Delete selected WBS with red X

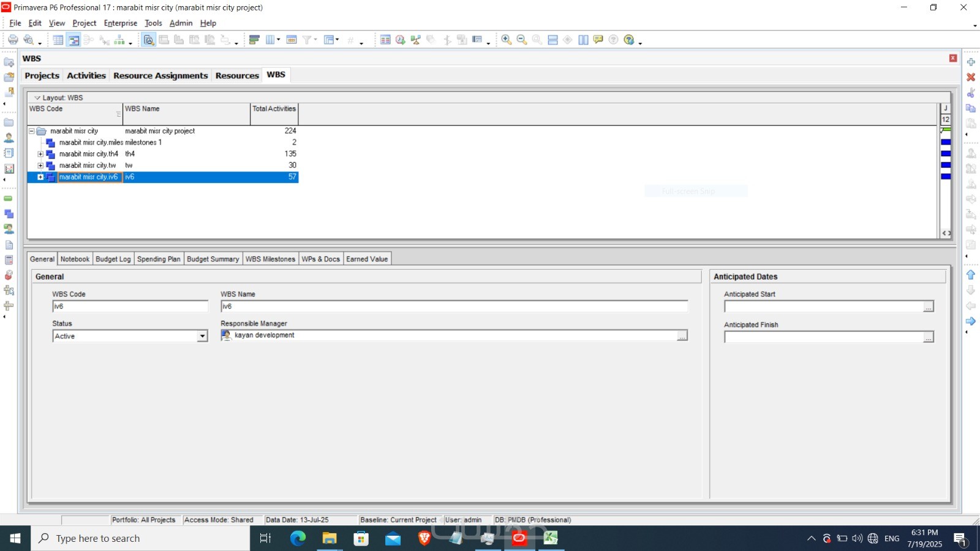(971, 77)
